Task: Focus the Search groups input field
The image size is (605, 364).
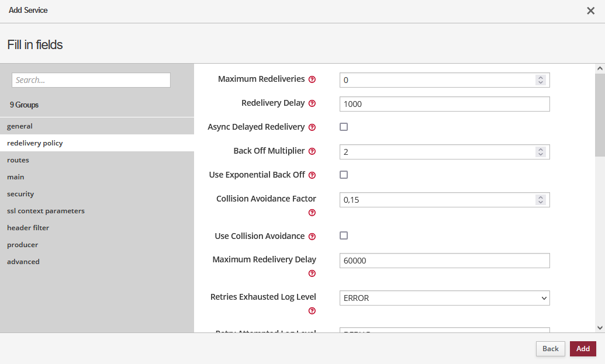Action: click(x=91, y=80)
